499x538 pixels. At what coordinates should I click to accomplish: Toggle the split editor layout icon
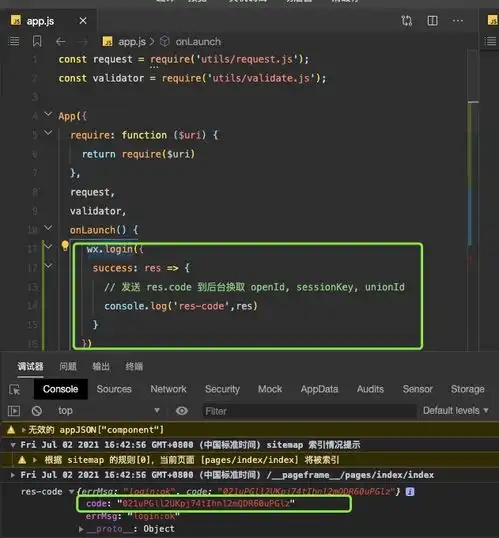tap(432, 21)
